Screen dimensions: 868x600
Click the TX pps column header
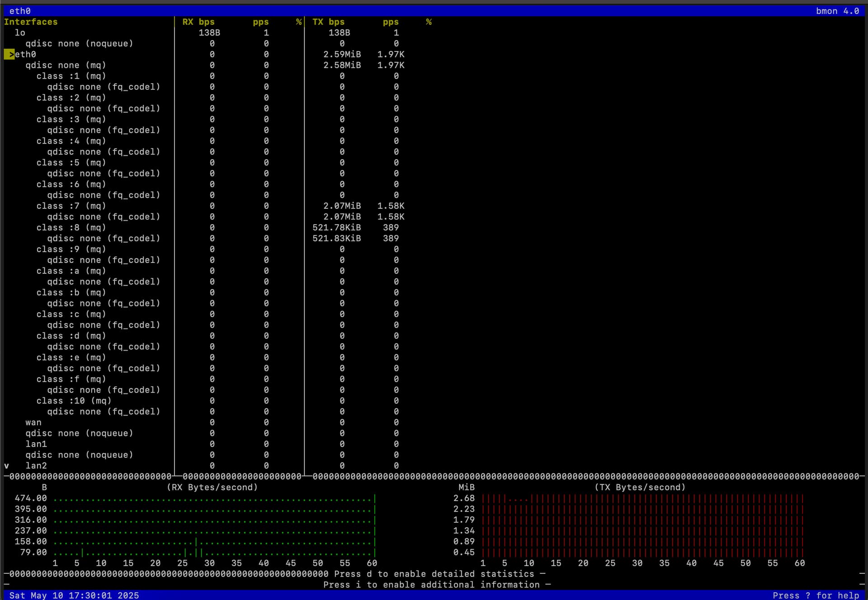(x=391, y=22)
